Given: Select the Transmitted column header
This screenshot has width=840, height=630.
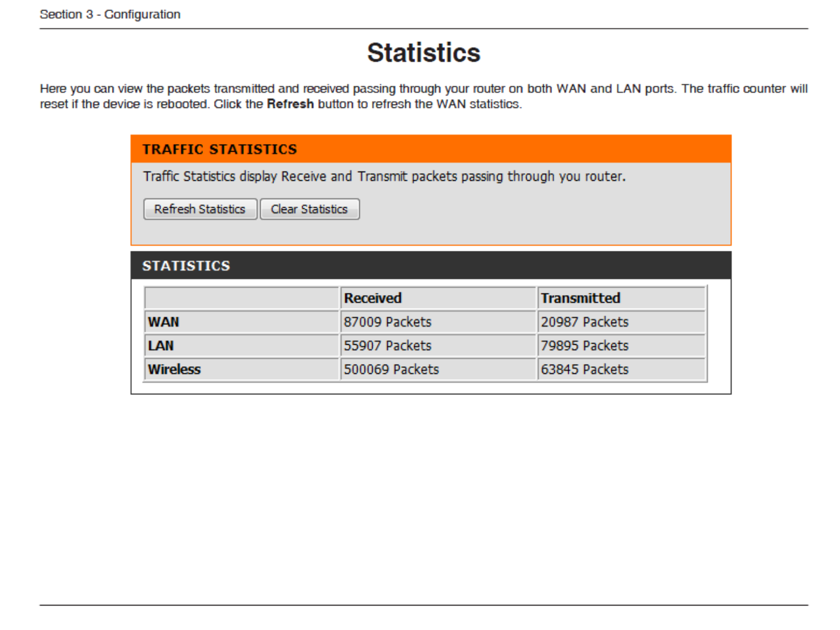Looking at the screenshot, I should [x=622, y=298].
